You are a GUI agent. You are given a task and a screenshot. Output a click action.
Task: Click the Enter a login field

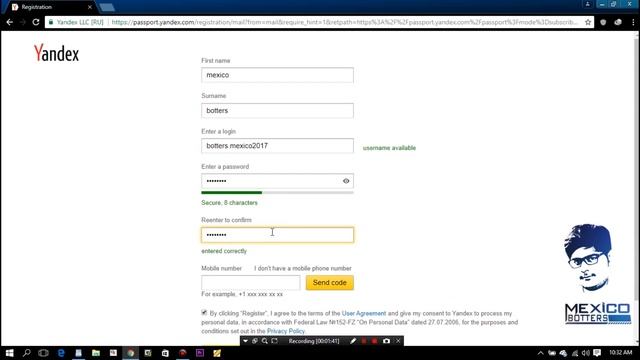point(278,146)
